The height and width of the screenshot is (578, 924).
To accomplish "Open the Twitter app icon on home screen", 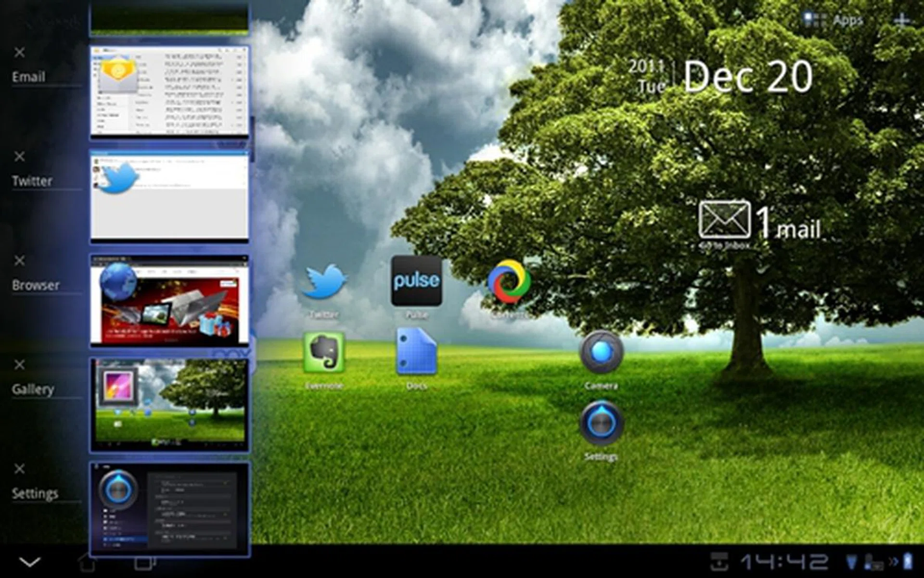I will click(x=324, y=282).
